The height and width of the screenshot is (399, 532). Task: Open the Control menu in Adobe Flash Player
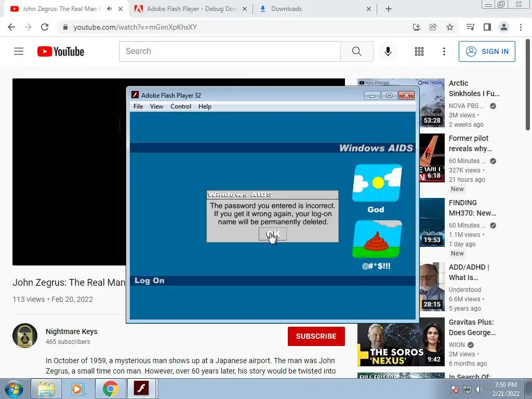click(x=180, y=106)
